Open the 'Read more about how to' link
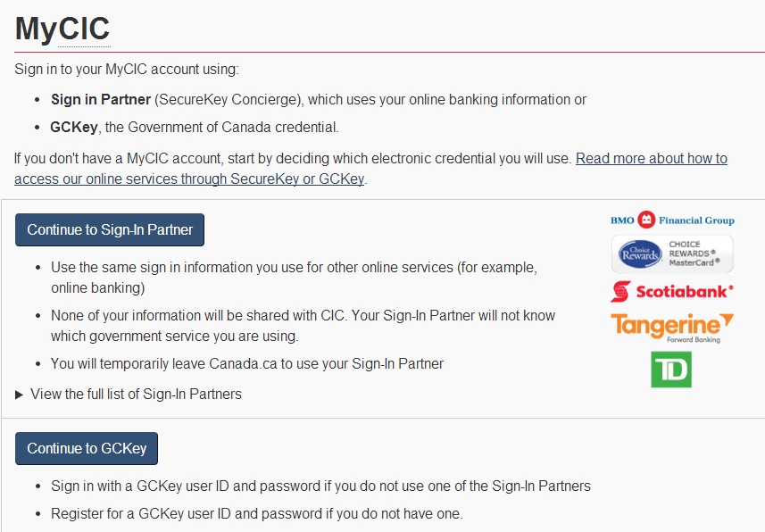This screenshot has width=765, height=532. (x=652, y=159)
